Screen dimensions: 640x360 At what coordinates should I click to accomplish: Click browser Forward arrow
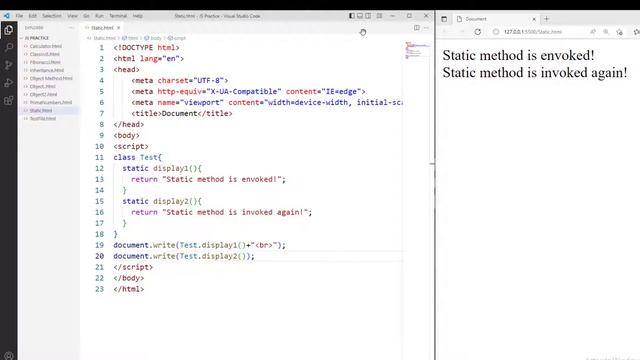(462, 32)
